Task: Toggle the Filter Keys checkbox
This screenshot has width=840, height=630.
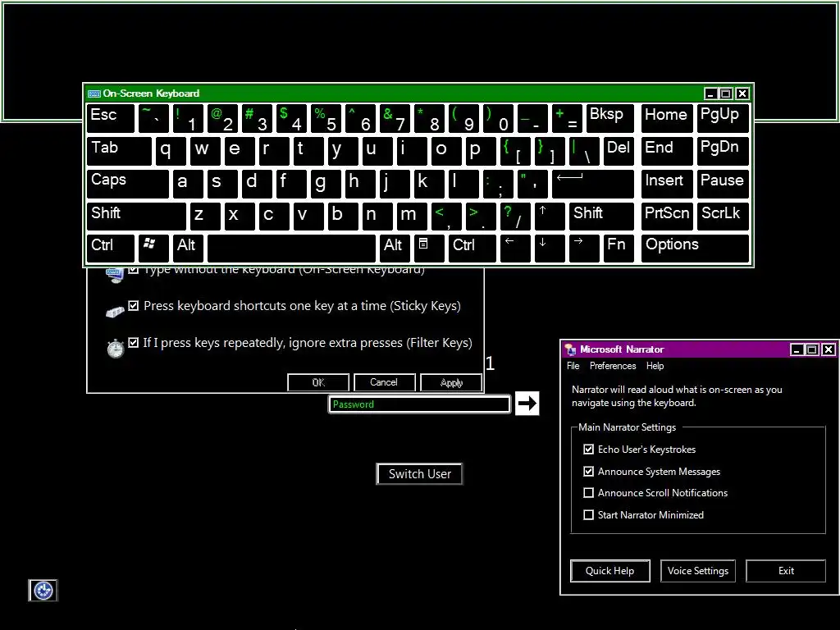Action: pyautogui.click(x=134, y=342)
